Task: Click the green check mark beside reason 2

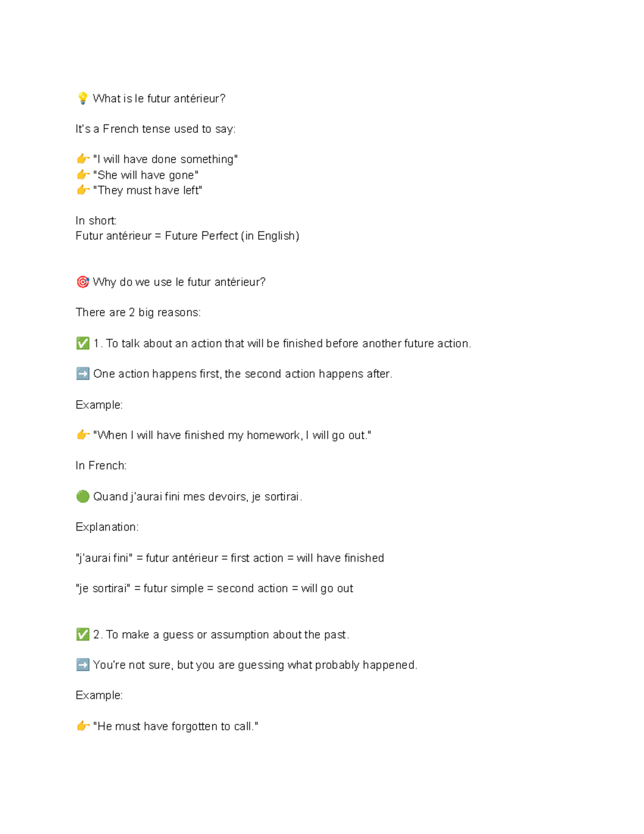Action: tap(83, 634)
